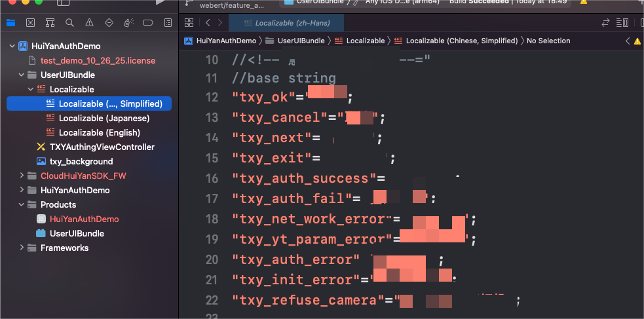
Task: Open the Report navigator
Action: pyautogui.click(x=168, y=23)
